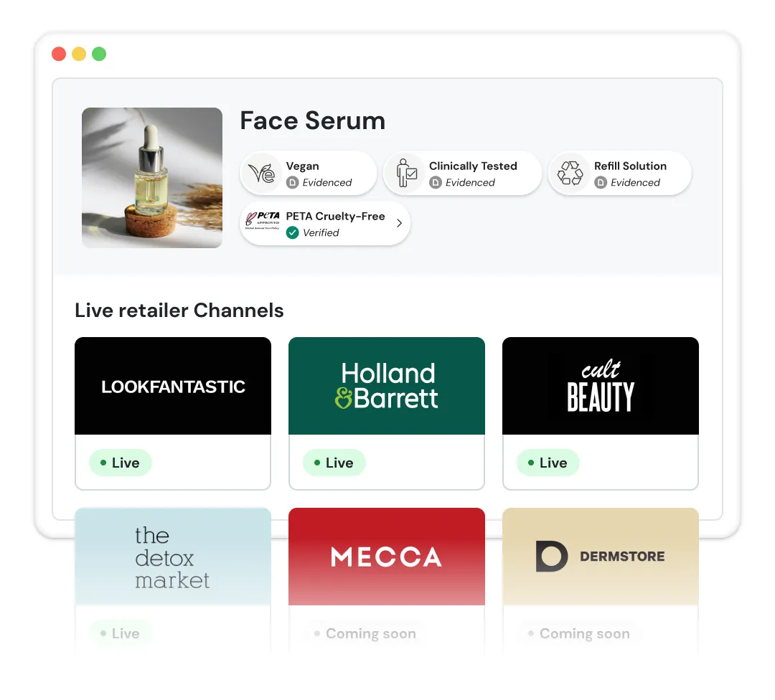The width and height of the screenshot is (775, 700).
Task: Click the Coming soon pill on DERMSTORE
Action: tap(578, 633)
